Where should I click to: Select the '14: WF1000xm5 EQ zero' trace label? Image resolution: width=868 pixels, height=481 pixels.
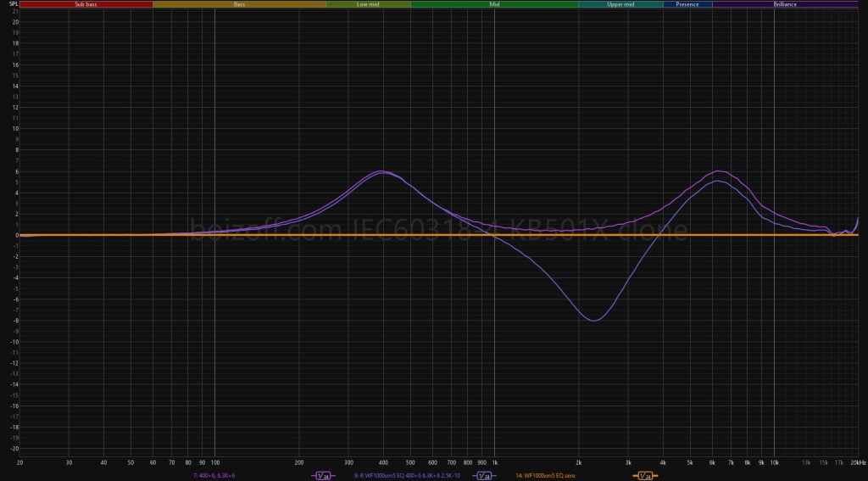(x=544, y=476)
